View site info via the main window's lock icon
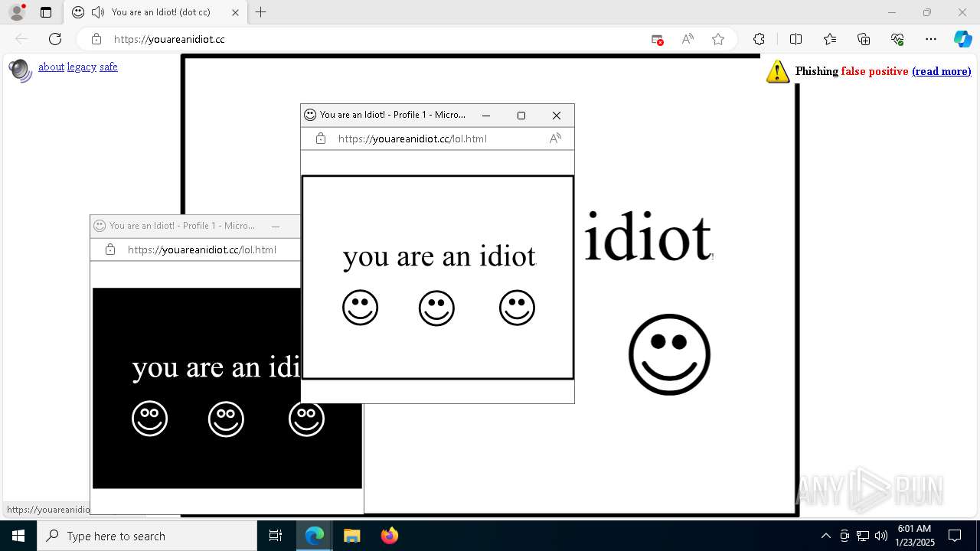The width and height of the screenshot is (980, 551). coord(96,39)
